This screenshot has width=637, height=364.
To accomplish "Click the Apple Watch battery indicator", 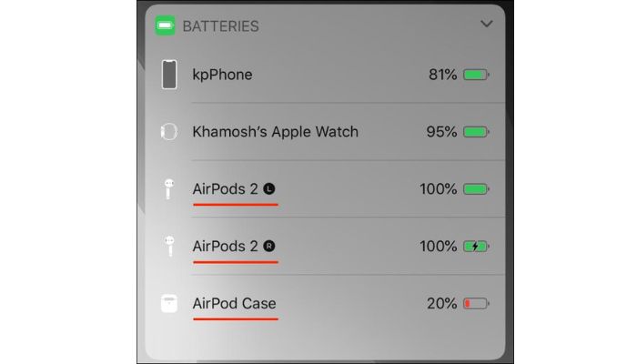I will point(476,132).
